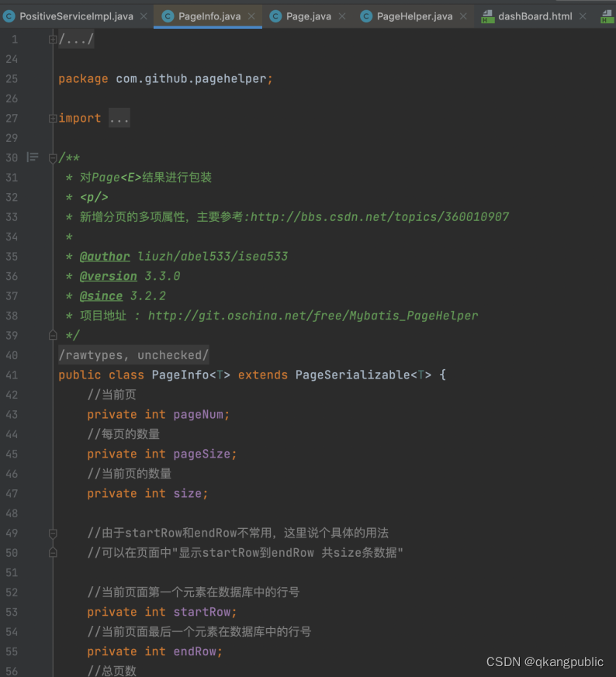Click the fold end marker at line 39
The height and width of the screenshot is (677, 616).
[x=52, y=335]
